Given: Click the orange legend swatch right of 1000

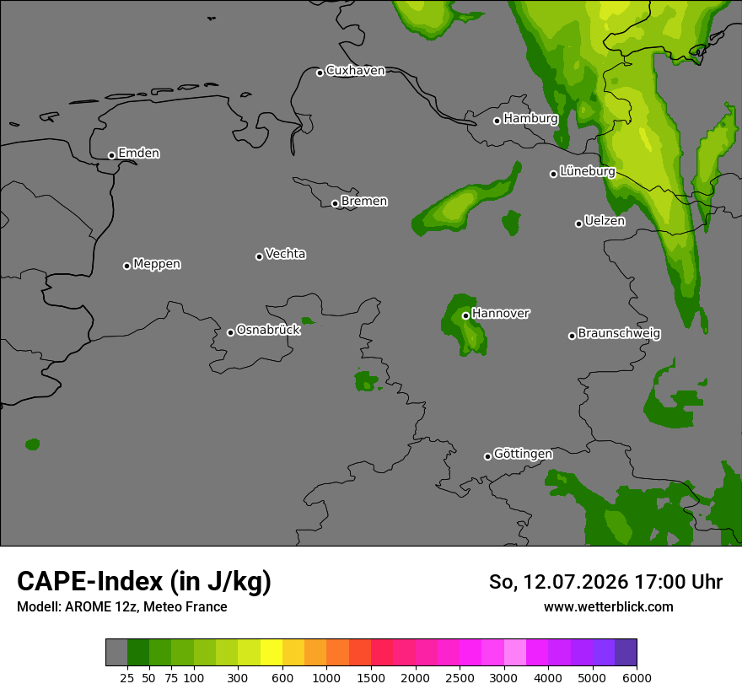Looking at the screenshot, I should tap(338, 652).
